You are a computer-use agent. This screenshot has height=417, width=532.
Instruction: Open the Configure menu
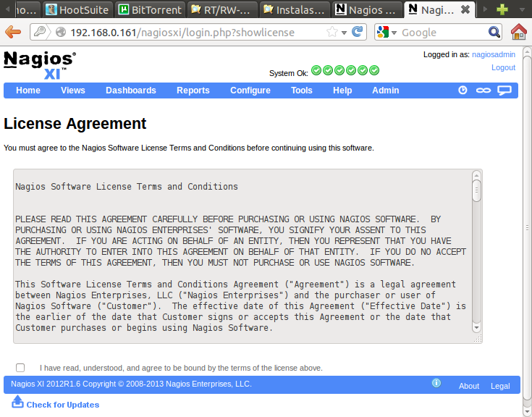250,90
